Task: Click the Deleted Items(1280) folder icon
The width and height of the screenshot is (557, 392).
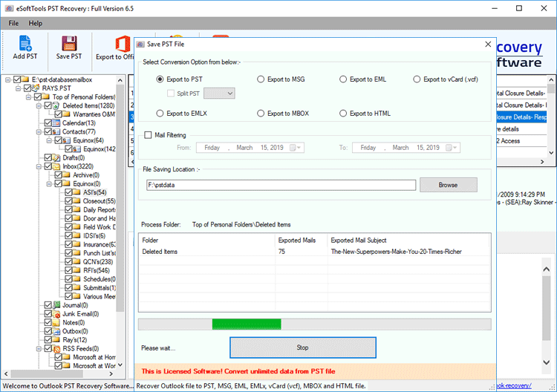Action: [x=56, y=106]
